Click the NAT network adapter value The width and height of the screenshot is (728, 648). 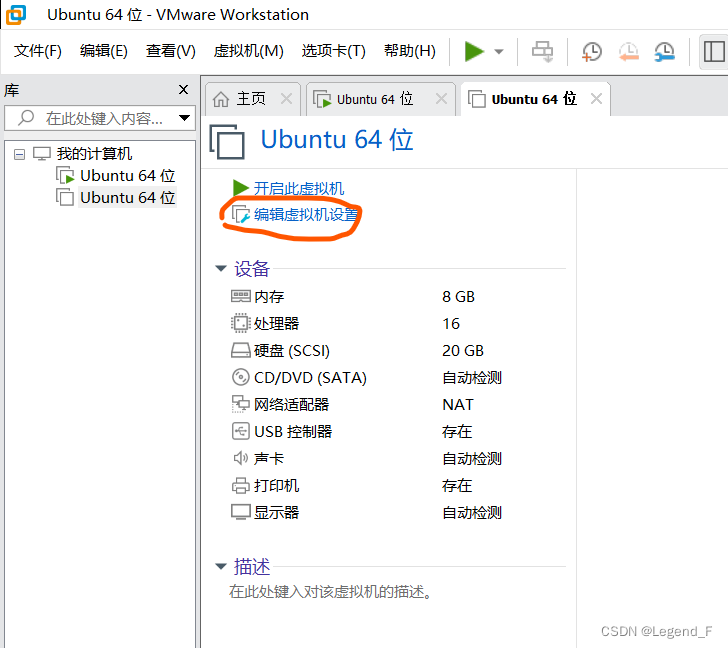(458, 405)
